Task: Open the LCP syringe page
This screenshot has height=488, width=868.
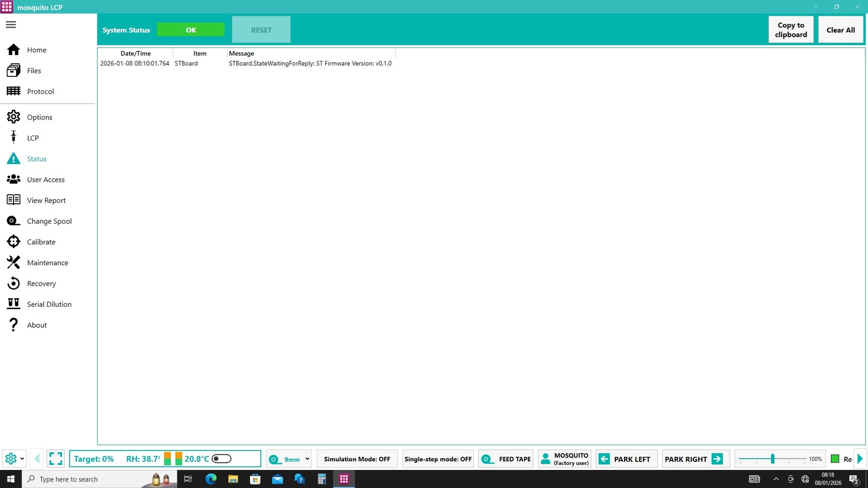Action: (33, 138)
